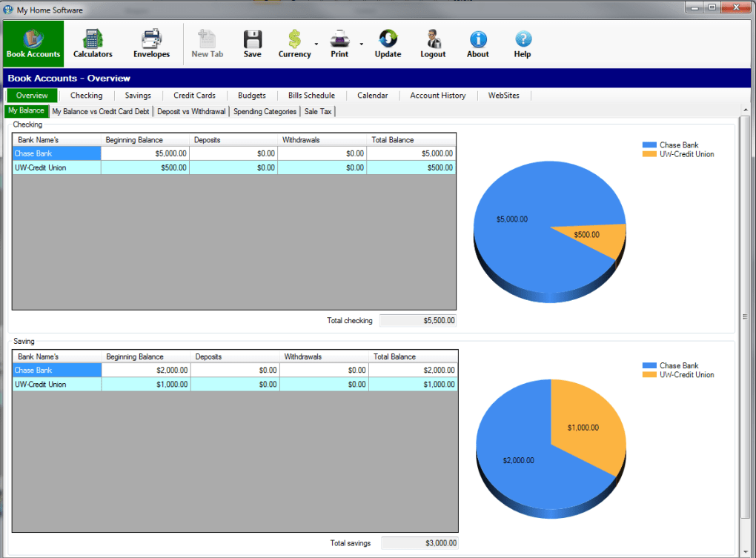This screenshot has height=558, width=756.
Task: Click the Total savings amount field
Action: click(419, 542)
